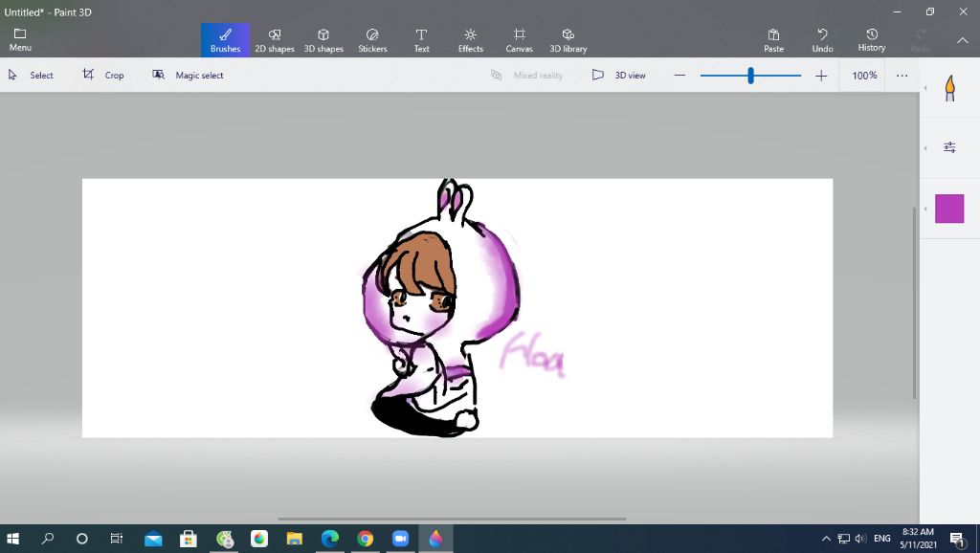Open Zoom from the taskbar
This screenshot has height=553, width=980.
tap(400, 538)
